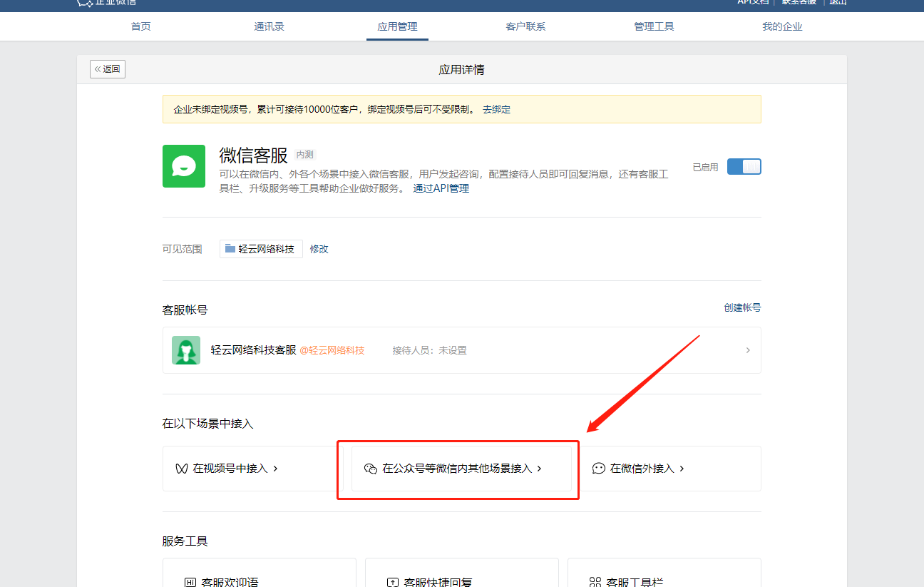Open the 客服欢迎语 service tool card
The height and width of the screenshot is (587, 924).
click(260, 573)
